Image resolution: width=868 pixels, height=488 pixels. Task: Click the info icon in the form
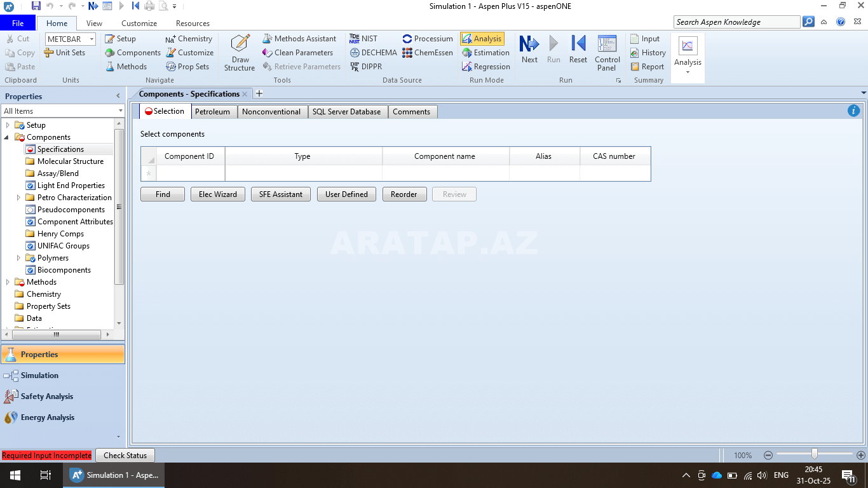[x=853, y=111]
